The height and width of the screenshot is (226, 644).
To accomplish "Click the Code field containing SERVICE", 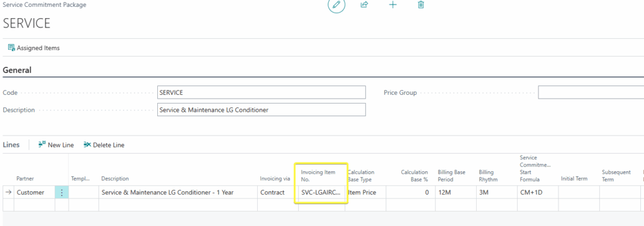I will (261, 93).
